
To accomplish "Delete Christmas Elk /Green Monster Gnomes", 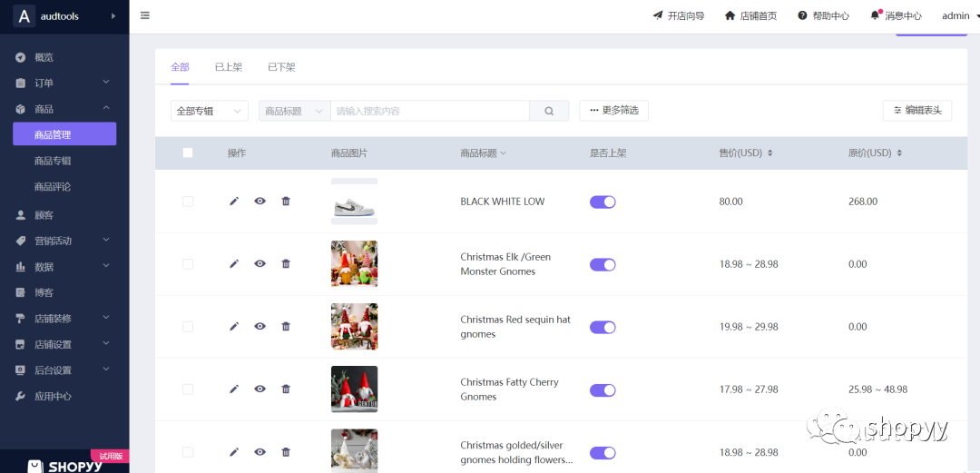I will point(286,263).
